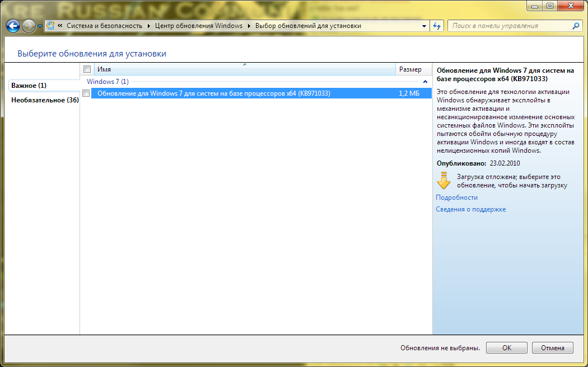
Task: Click the 'Выберите обновления для установки' heading
Action: coord(92,54)
